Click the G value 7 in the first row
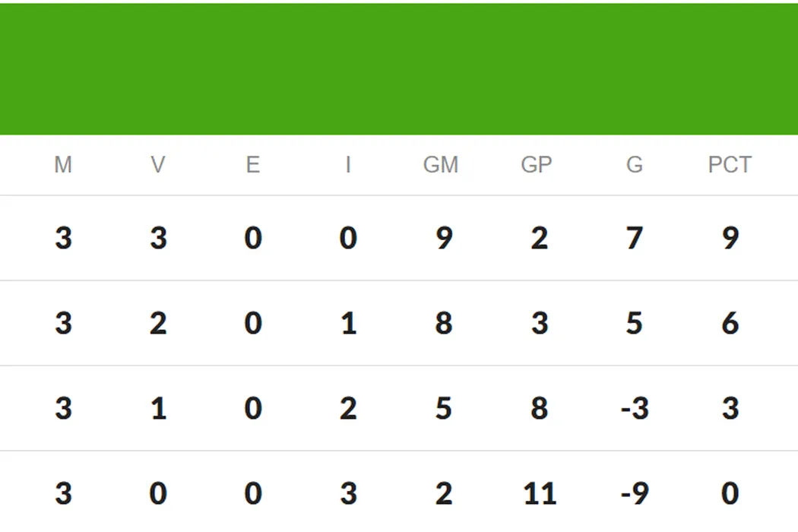Viewport: 798px width, 532px height. (x=635, y=239)
